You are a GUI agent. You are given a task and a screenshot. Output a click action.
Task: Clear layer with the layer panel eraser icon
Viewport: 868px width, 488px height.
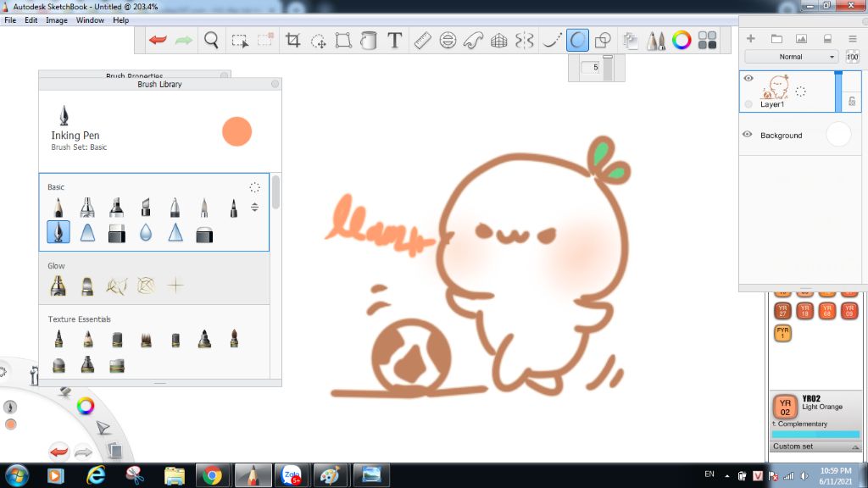point(827,39)
